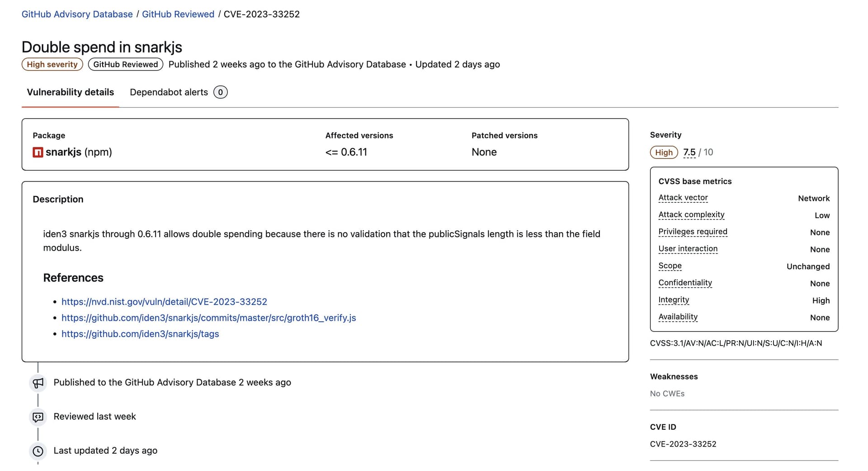Click the Availability metric label
The height and width of the screenshot is (471, 868).
point(678,317)
